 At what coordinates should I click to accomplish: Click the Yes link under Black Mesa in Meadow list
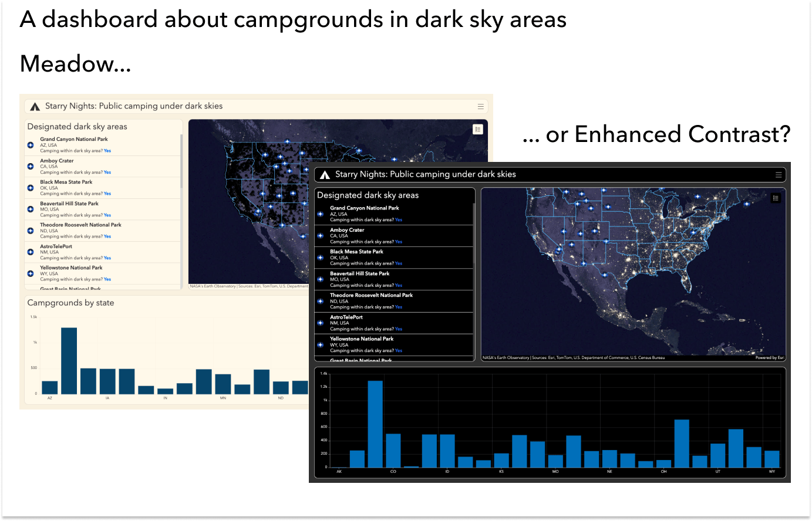pyautogui.click(x=107, y=194)
